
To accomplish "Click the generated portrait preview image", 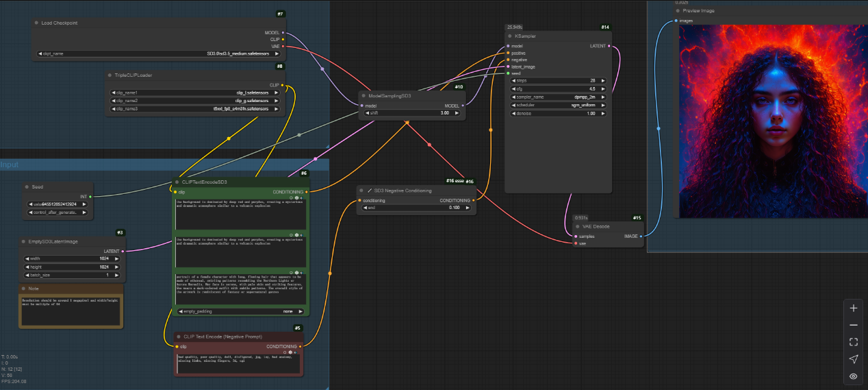I will 774,120.
